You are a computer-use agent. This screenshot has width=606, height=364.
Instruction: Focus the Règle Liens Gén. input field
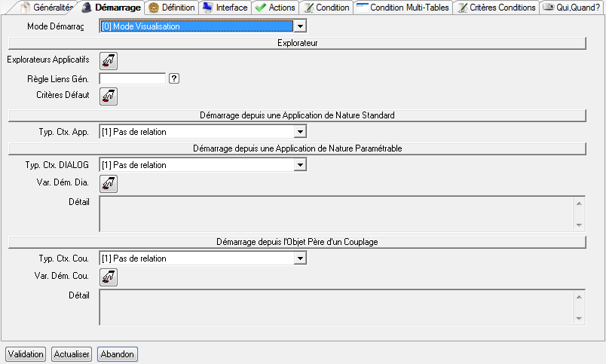point(132,78)
